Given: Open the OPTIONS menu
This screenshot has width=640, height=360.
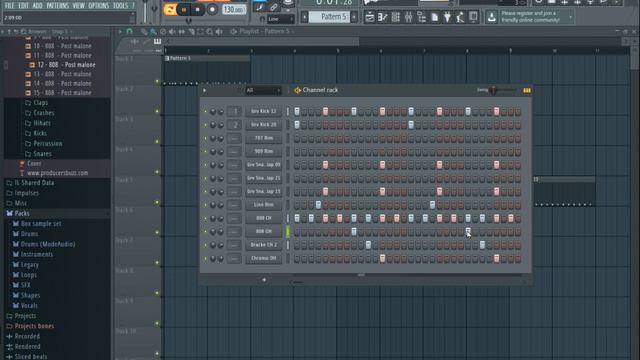Looking at the screenshot, I should point(99,5).
